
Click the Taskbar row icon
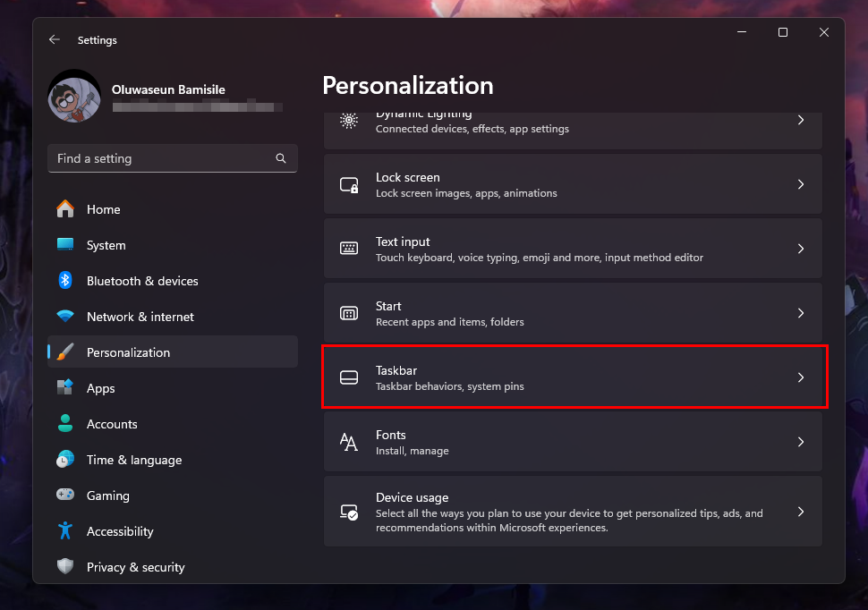[349, 377]
